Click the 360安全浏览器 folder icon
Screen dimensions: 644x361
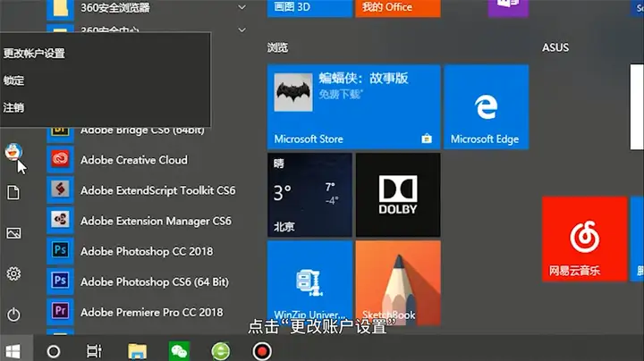(61, 8)
